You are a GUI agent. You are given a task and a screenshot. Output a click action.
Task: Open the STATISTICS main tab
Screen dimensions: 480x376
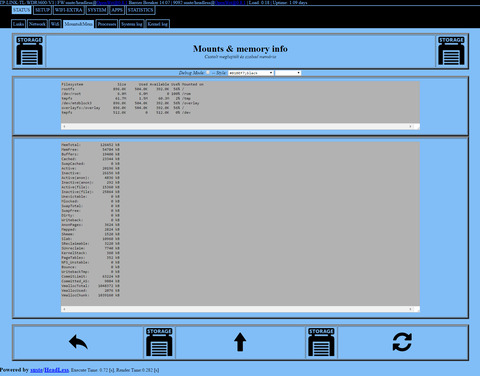(x=140, y=10)
